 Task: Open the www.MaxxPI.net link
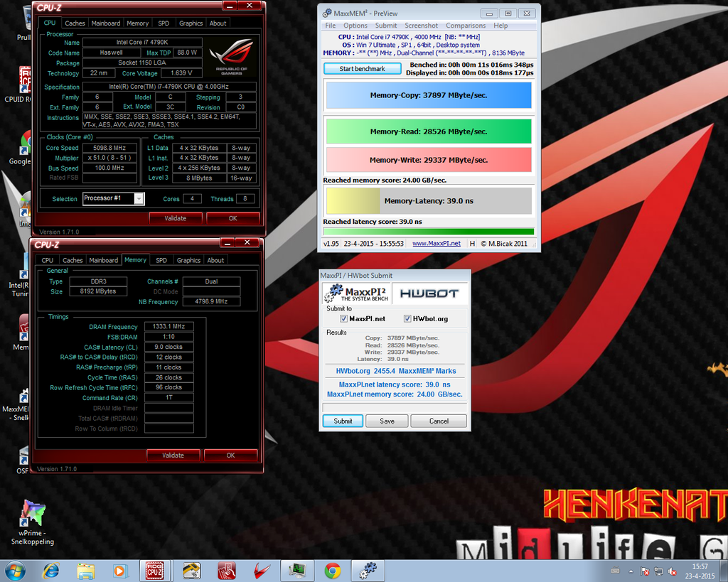coord(437,243)
